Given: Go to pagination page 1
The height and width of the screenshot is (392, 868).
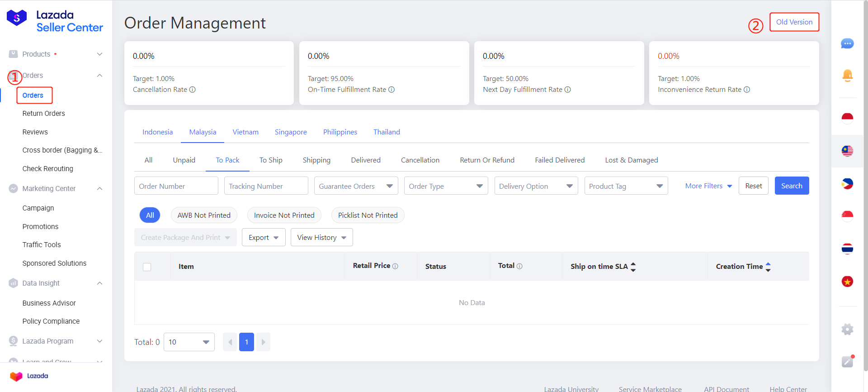Looking at the screenshot, I should tap(246, 342).
